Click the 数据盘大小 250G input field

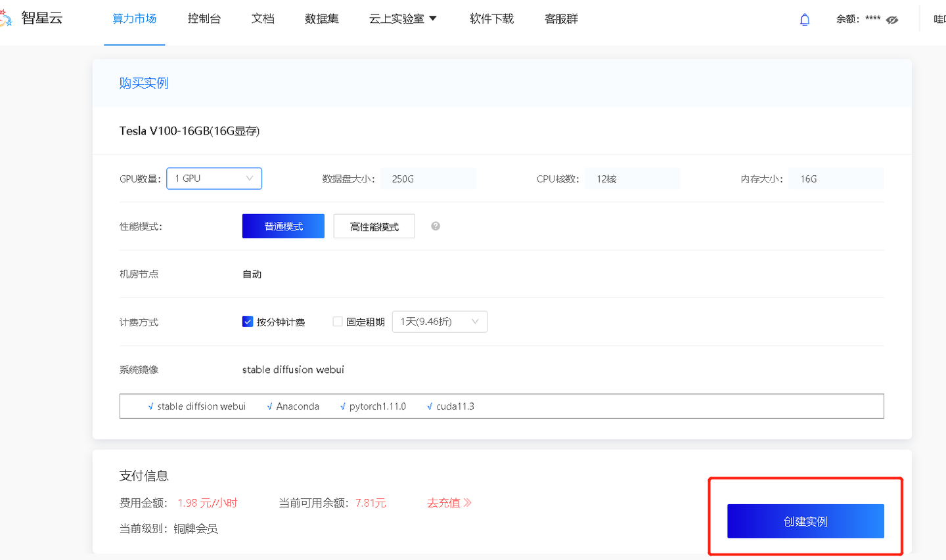428,178
